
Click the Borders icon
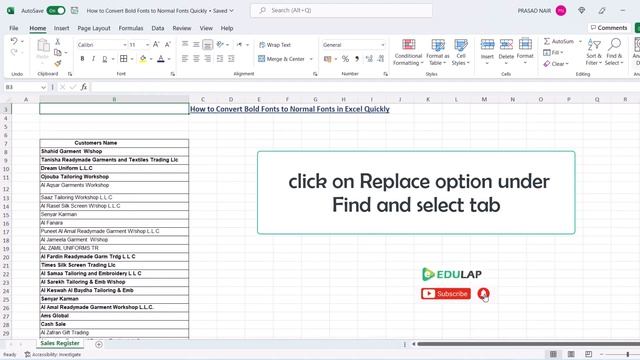[x=124, y=59]
